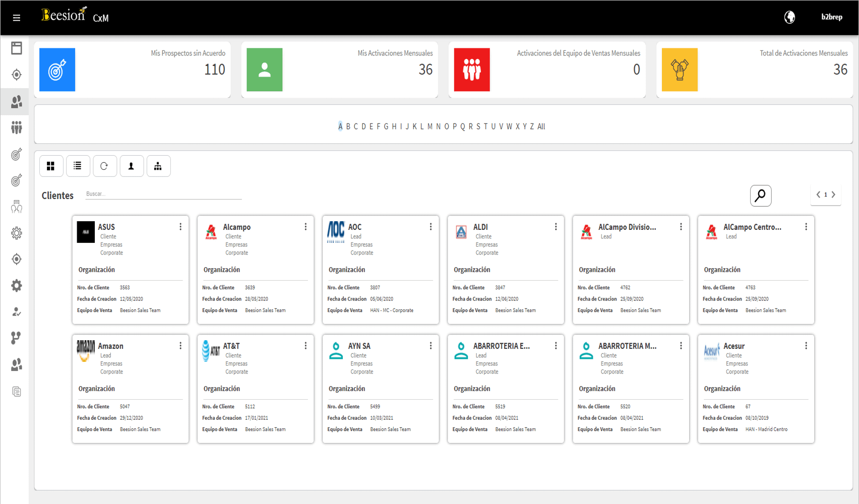Open options menu on Acesur card
This screenshot has height=504, width=859.
[x=806, y=346]
